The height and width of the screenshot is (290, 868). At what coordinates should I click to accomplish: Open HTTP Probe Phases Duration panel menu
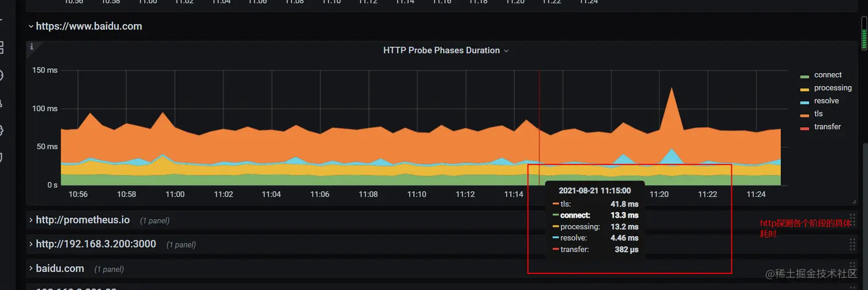(x=506, y=51)
